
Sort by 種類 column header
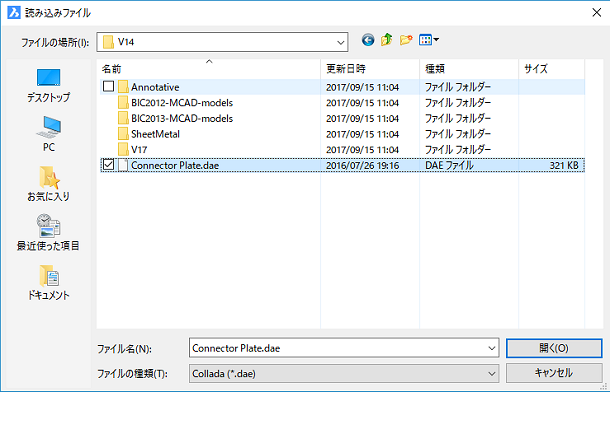click(469, 69)
